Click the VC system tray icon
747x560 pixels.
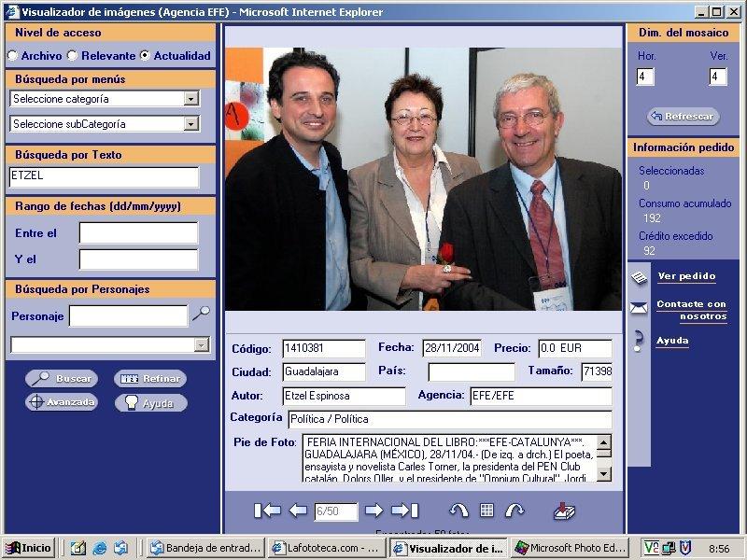coord(652,548)
